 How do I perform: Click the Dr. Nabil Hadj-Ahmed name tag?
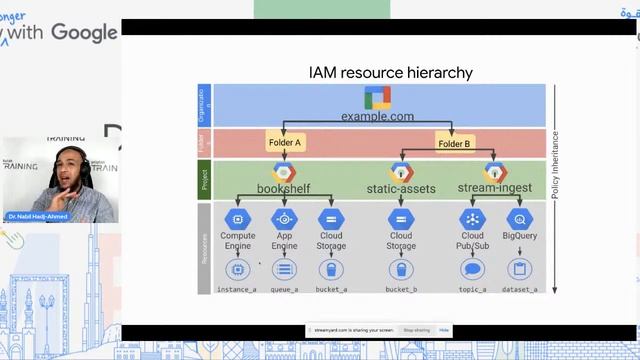[x=38, y=217]
